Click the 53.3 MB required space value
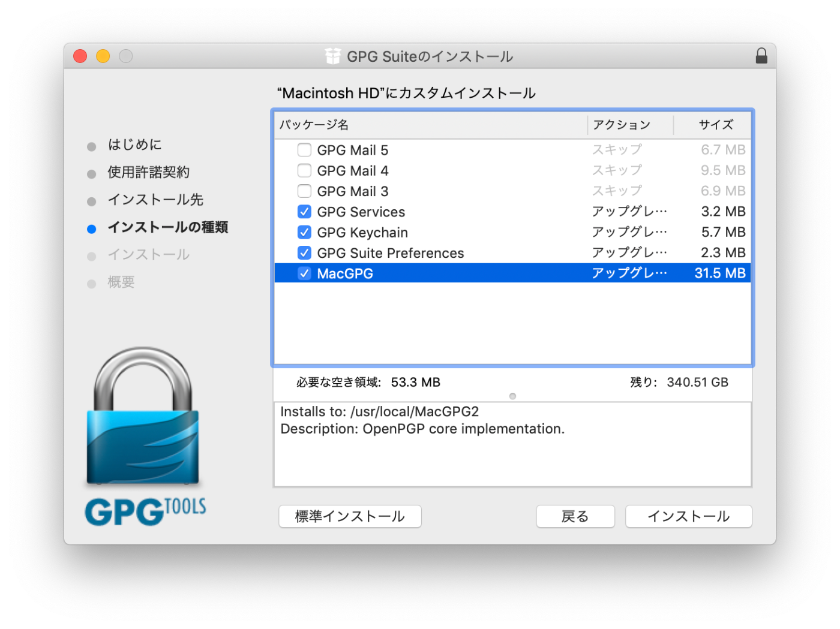Screen dimensions: 840x629 pos(416,382)
